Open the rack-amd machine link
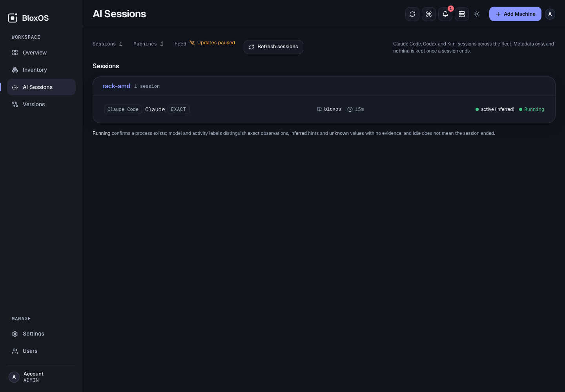The image size is (565, 392). click(x=116, y=86)
